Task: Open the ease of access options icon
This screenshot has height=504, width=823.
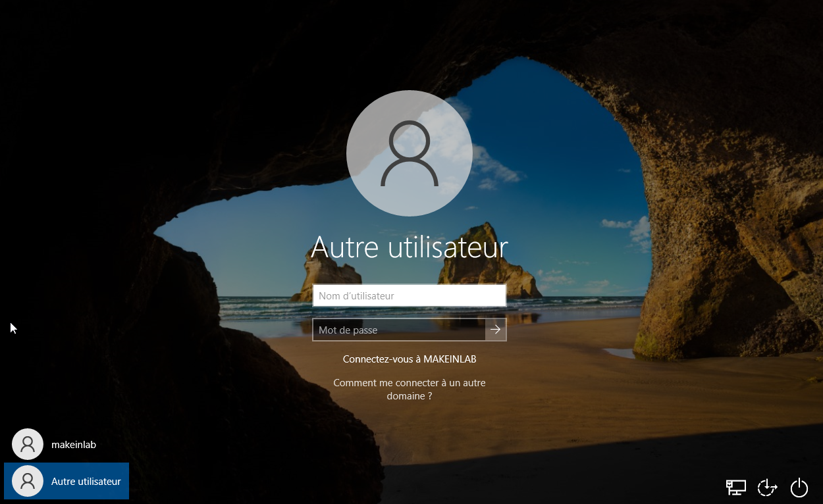Action: point(767,488)
